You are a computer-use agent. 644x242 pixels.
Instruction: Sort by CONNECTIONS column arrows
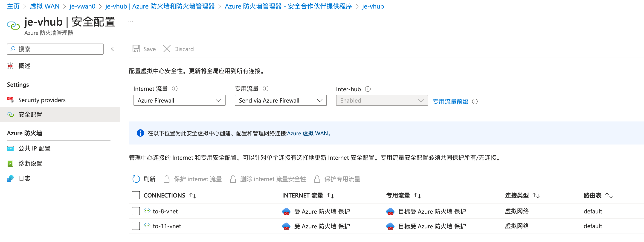[x=193, y=195]
